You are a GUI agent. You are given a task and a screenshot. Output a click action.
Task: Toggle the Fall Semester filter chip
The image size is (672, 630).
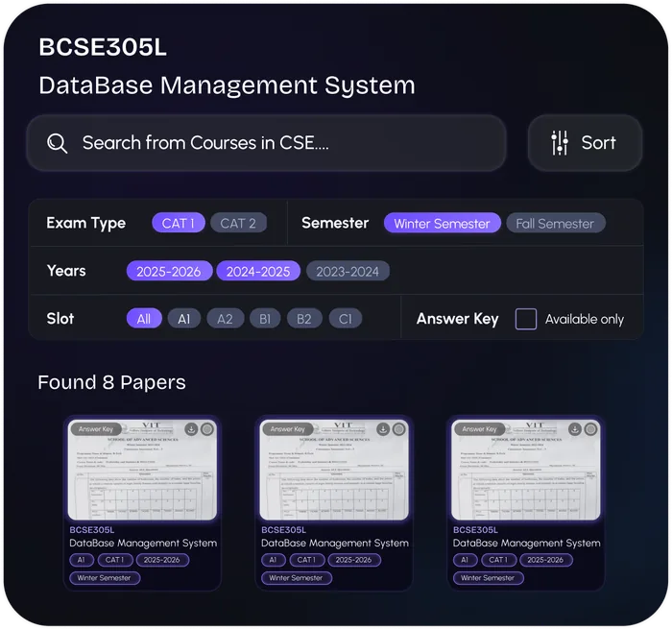click(556, 224)
